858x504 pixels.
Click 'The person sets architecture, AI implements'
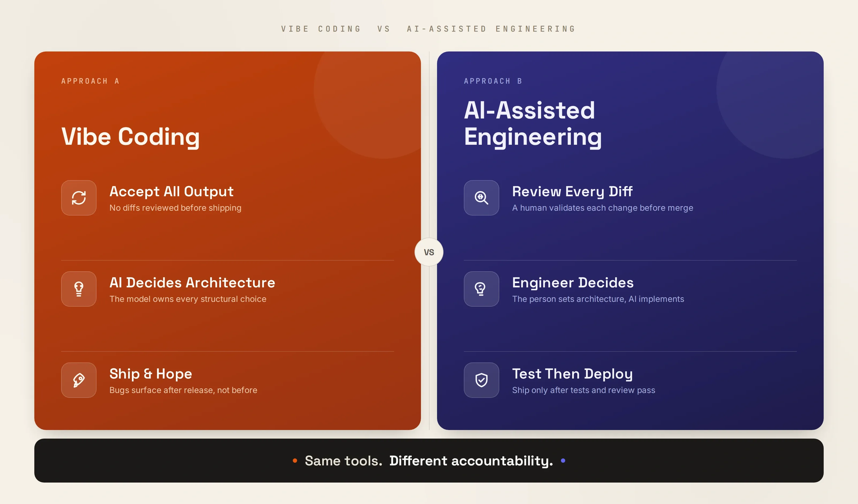[x=598, y=299]
